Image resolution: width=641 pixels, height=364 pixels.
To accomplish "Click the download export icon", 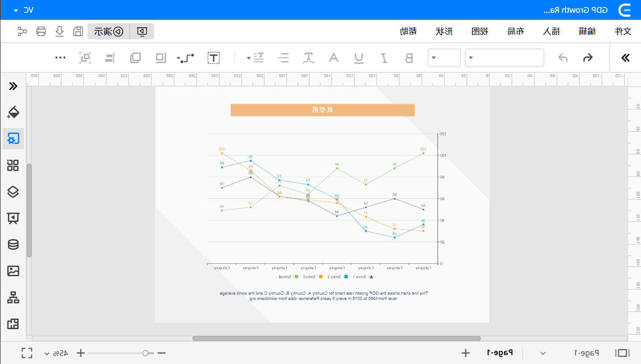I will click(59, 31).
